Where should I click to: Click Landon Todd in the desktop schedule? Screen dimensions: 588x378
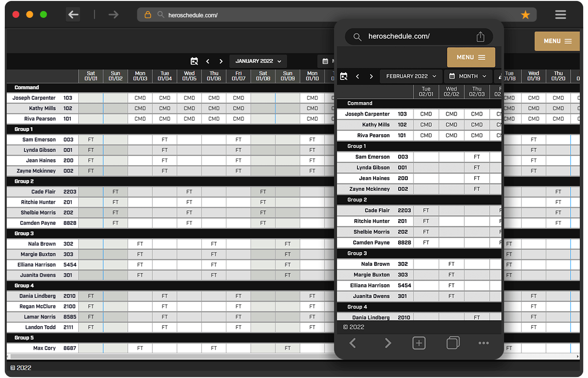click(40, 327)
